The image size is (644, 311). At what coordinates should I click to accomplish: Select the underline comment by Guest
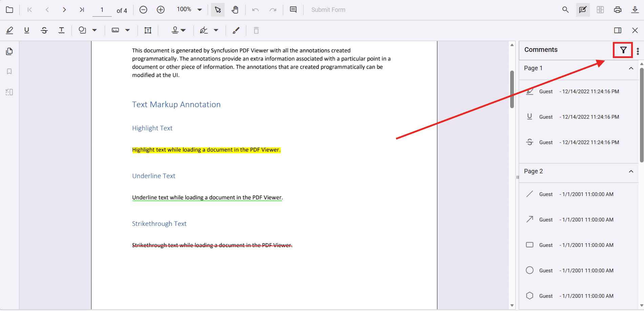click(579, 117)
